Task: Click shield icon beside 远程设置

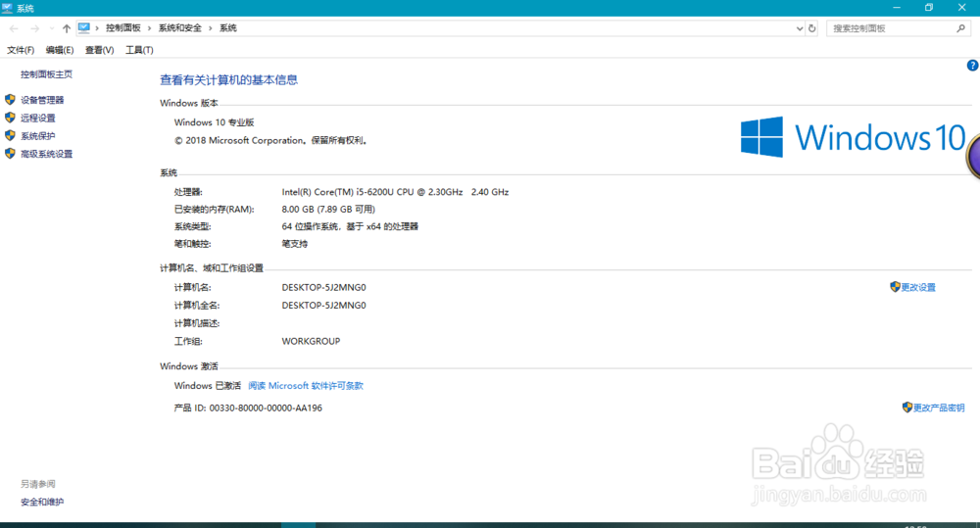Action: [x=10, y=118]
